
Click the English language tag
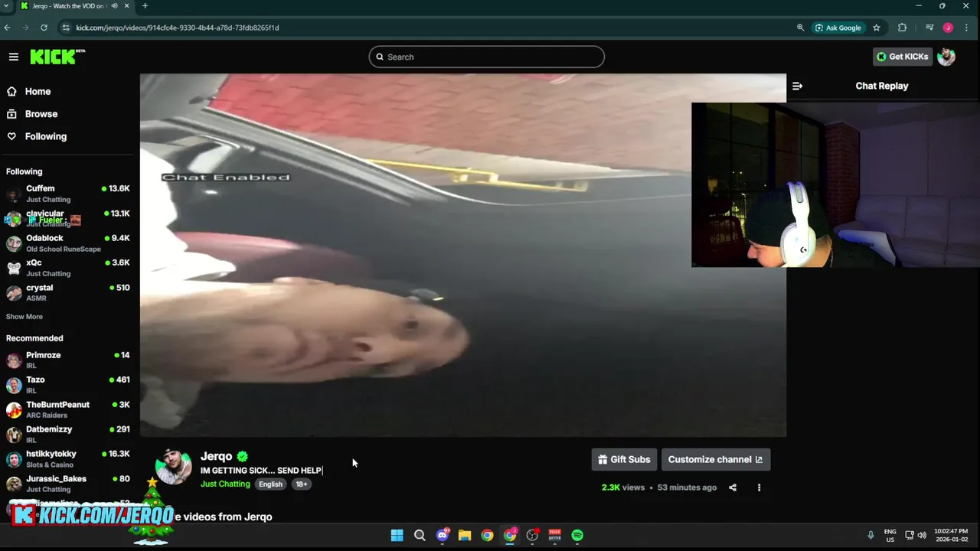(x=270, y=484)
